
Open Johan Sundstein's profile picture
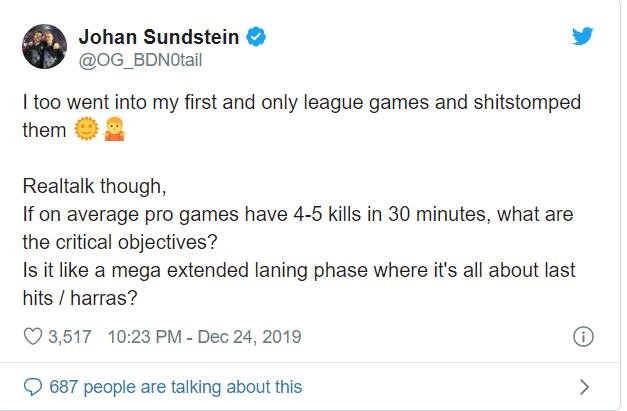(45, 48)
